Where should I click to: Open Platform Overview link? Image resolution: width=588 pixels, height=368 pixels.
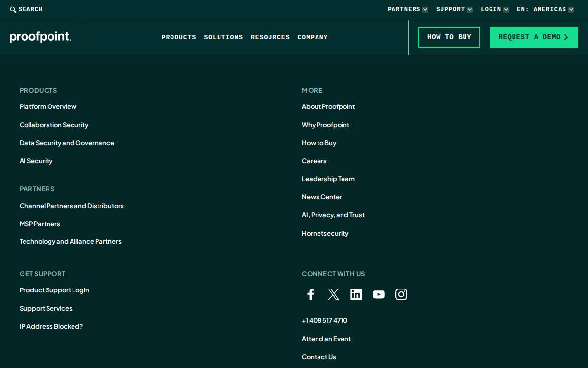click(48, 106)
